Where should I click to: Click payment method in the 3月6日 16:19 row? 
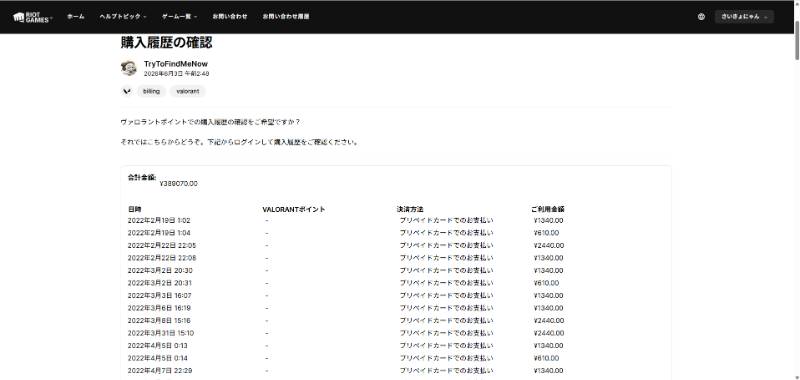pyautogui.click(x=446, y=308)
